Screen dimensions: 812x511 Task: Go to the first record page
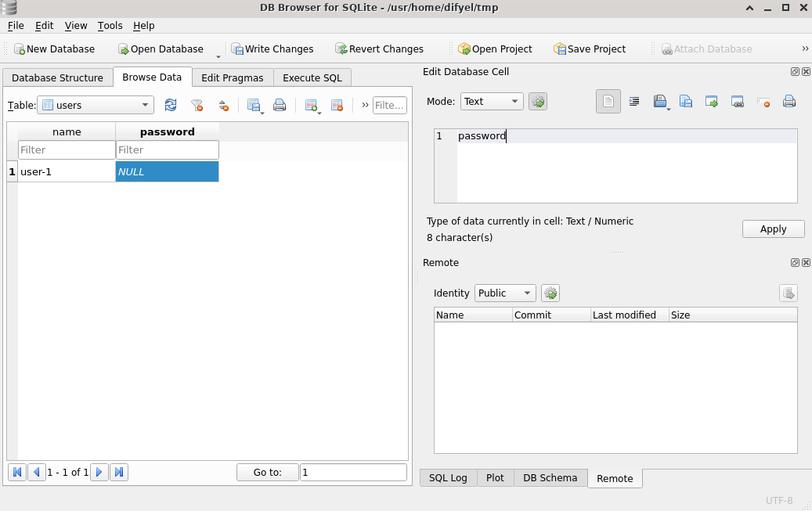17,472
